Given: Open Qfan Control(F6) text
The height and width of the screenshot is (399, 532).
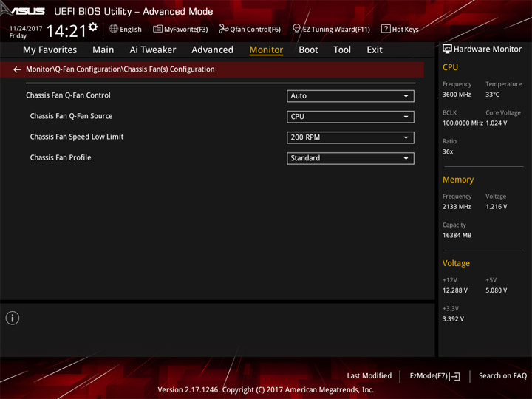Looking at the screenshot, I should [x=255, y=30].
